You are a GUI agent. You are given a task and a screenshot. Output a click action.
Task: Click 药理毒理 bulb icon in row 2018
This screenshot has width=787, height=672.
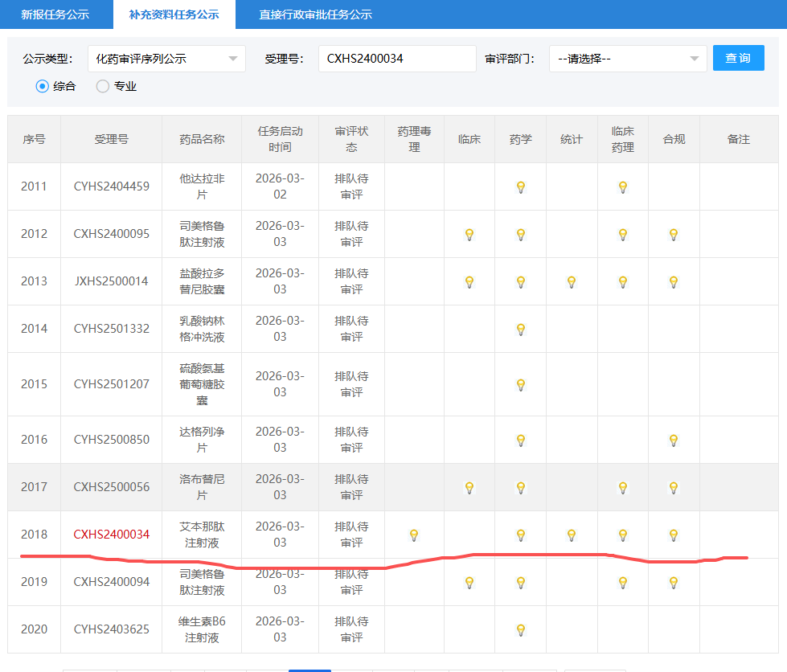tap(414, 535)
